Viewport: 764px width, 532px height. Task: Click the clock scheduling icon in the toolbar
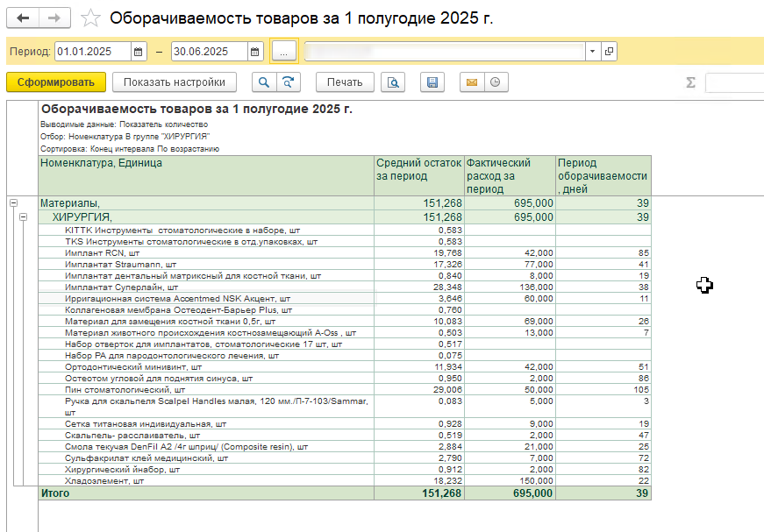(x=495, y=82)
